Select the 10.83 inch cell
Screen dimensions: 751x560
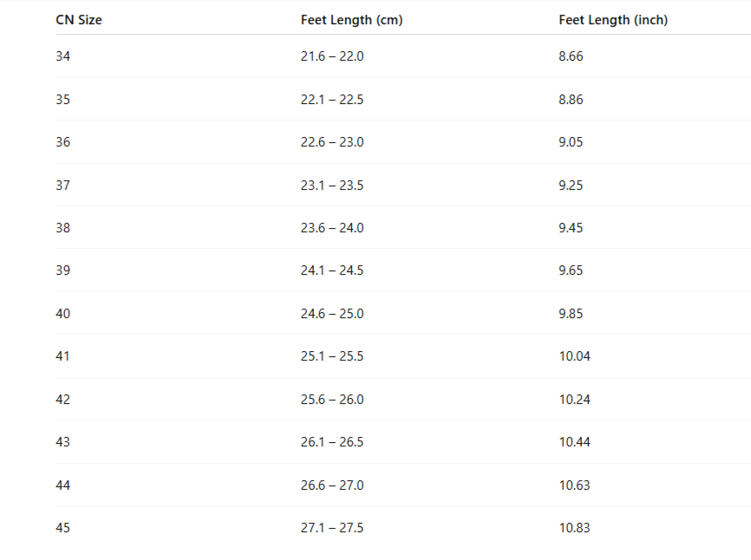[x=574, y=528]
